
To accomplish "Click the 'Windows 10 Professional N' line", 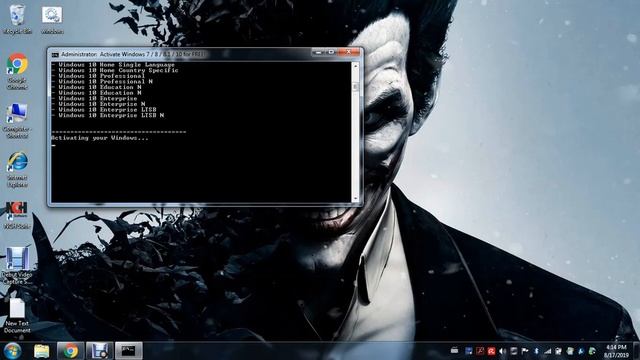I will [105, 82].
